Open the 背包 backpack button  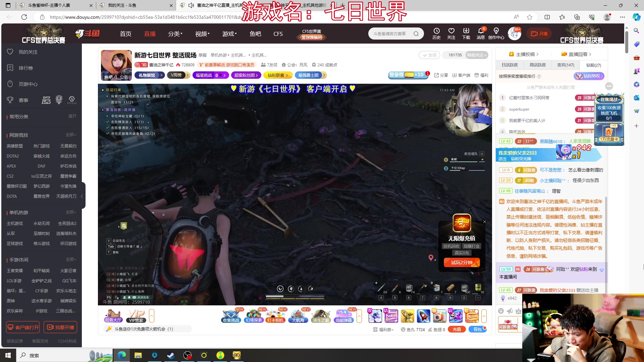(477, 329)
